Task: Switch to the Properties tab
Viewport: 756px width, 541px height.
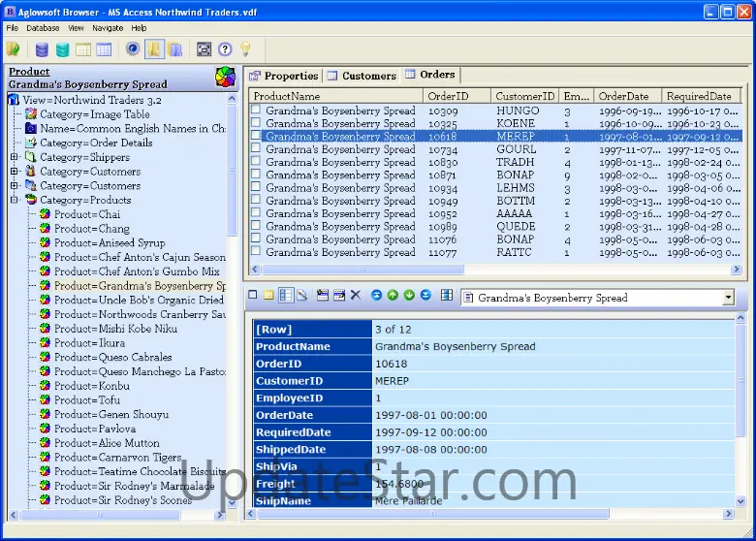Action: (284, 76)
